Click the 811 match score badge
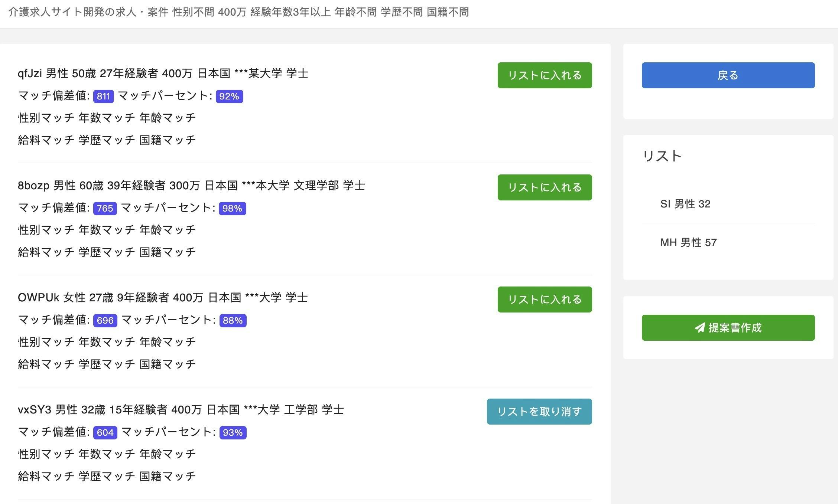This screenshot has height=504, width=838. [x=103, y=96]
